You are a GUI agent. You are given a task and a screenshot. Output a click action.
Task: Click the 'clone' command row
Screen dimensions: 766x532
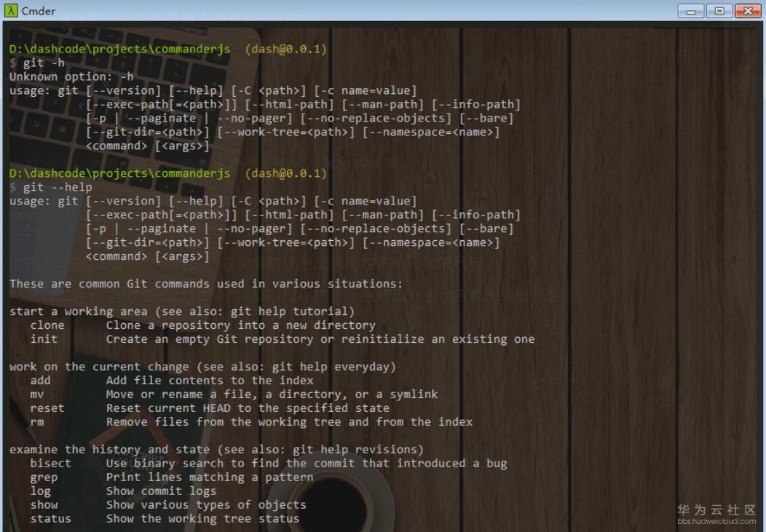[x=202, y=325]
